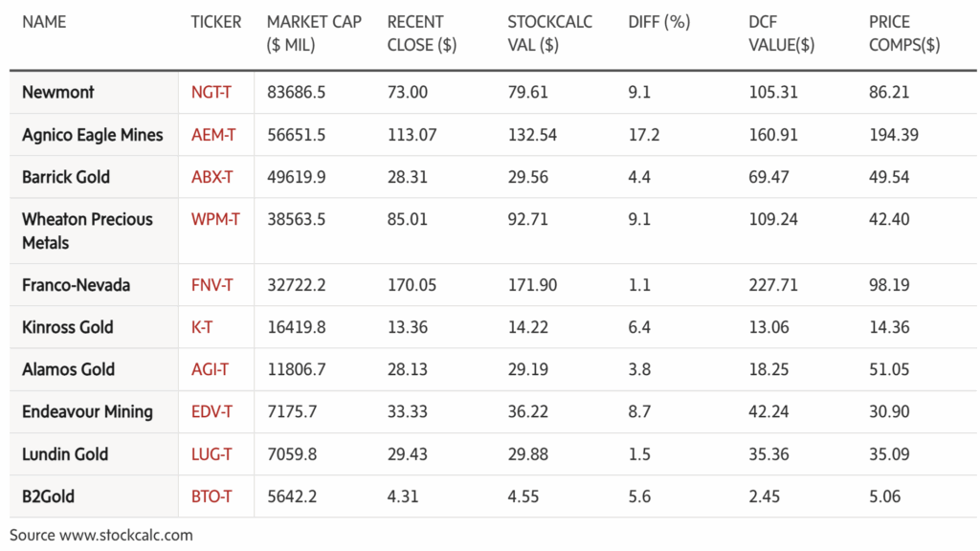Screen dimensions: 980x551
Task: Open the ABX-T ticker link
Action: [212, 177]
